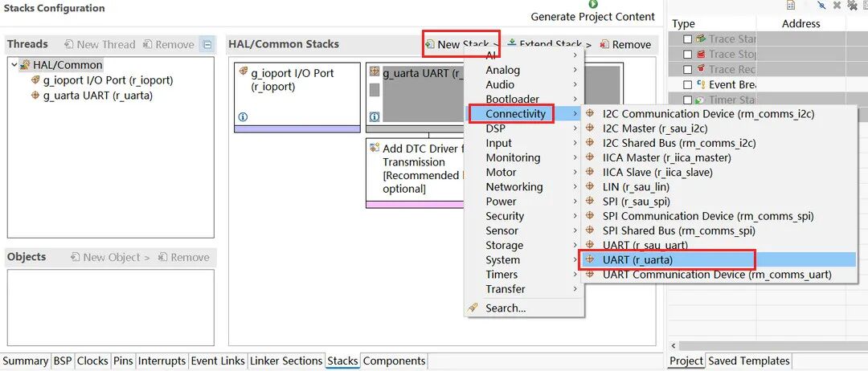Open the Saved Templates tab
868x371 pixels.
pos(749,361)
